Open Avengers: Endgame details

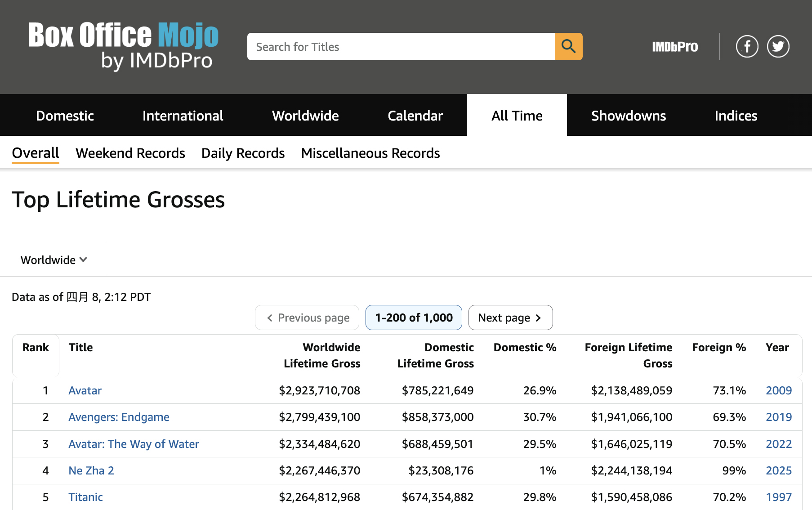pos(119,417)
